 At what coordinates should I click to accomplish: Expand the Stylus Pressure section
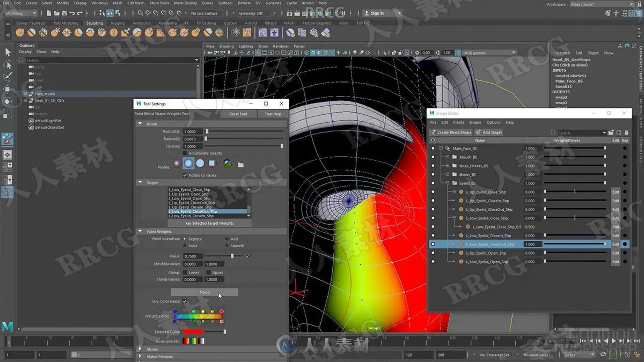[140, 357]
